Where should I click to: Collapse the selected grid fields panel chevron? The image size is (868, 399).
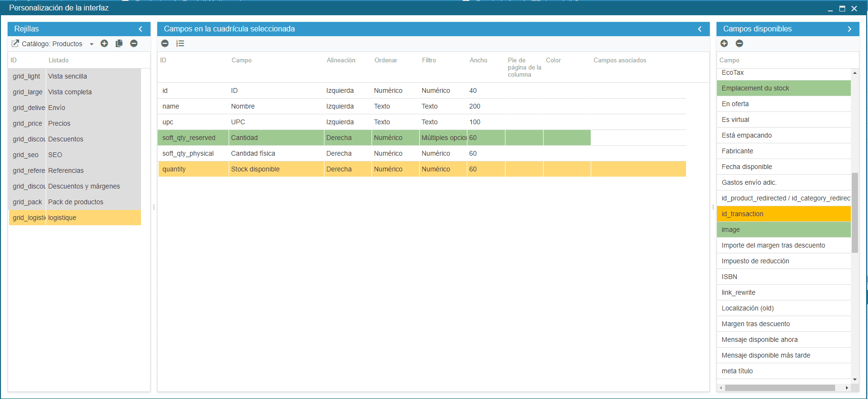point(700,29)
